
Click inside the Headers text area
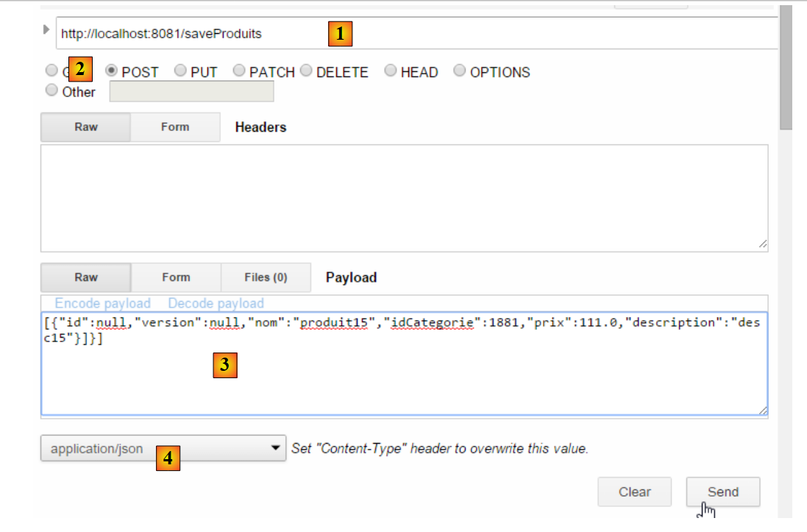403,198
